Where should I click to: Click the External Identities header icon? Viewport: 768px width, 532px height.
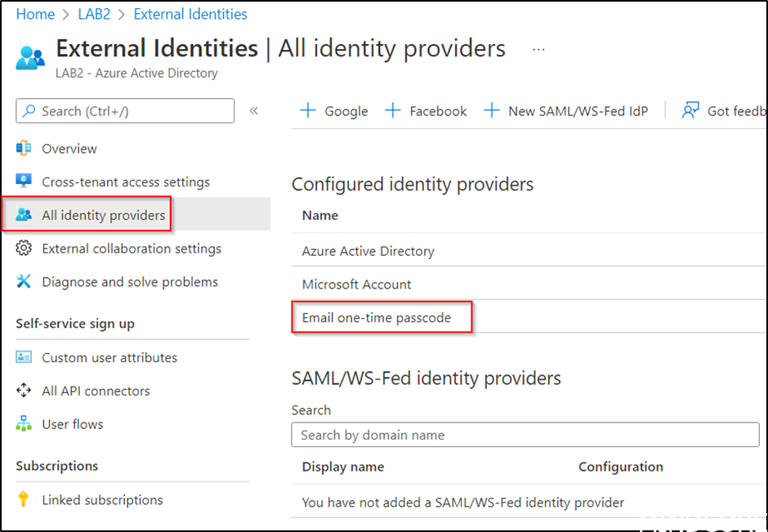point(30,58)
